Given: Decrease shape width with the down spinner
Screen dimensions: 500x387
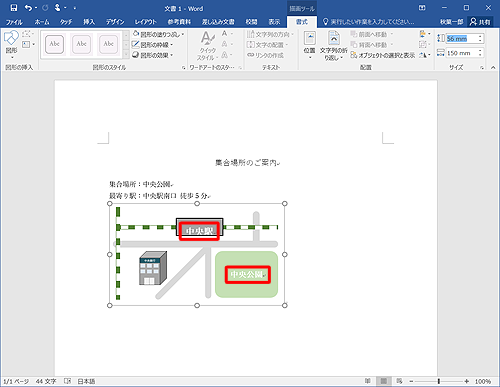Looking at the screenshot, I should pos(480,55).
